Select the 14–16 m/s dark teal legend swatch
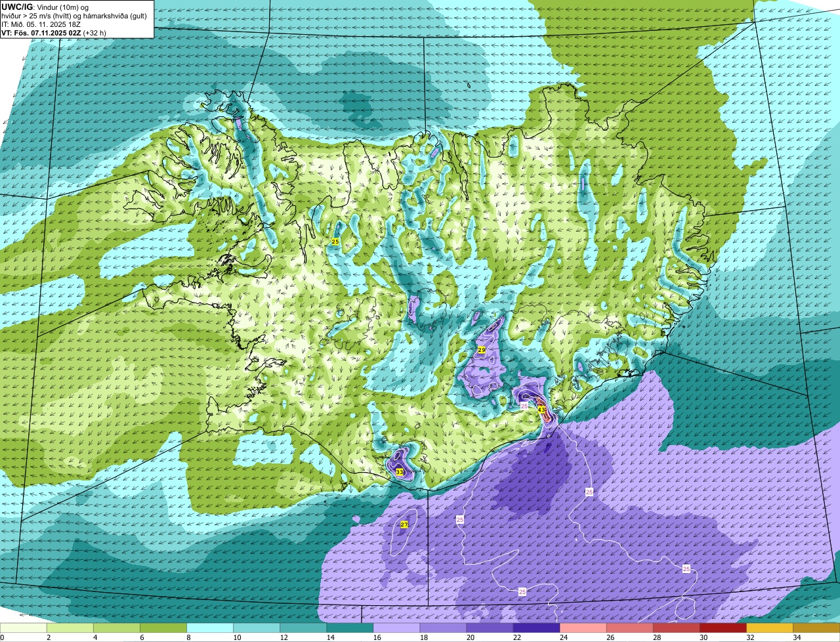This screenshot has height=642, width=840. (350, 628)
